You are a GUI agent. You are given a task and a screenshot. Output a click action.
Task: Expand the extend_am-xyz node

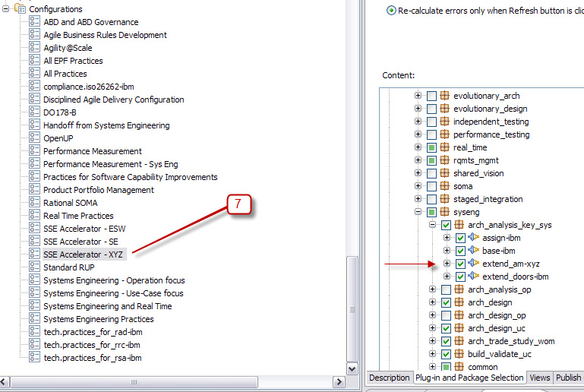pos(447,264)
